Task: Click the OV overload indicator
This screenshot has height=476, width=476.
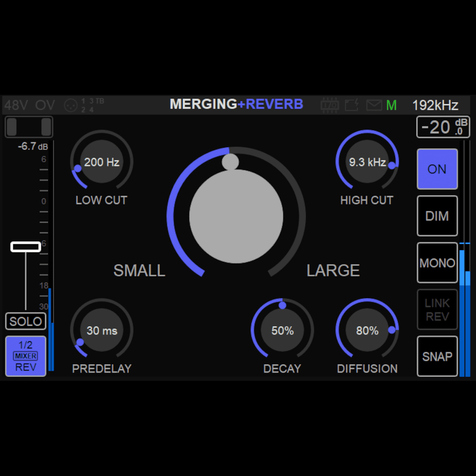Action: click(45, 105)
